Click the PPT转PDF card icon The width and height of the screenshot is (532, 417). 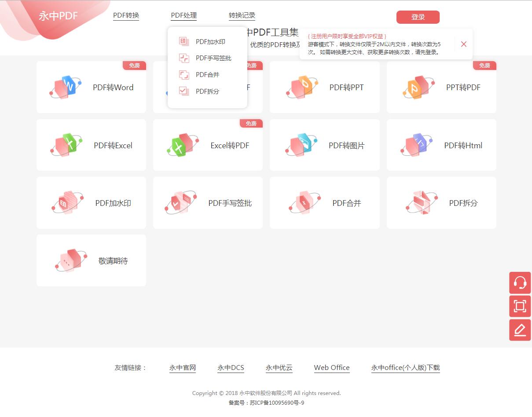point(418,87)
